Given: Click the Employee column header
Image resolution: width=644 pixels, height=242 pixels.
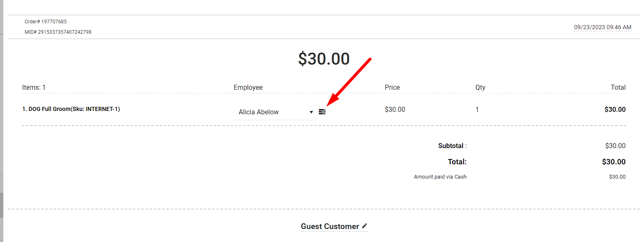Looking at the screenshot, I should point(248,87).
